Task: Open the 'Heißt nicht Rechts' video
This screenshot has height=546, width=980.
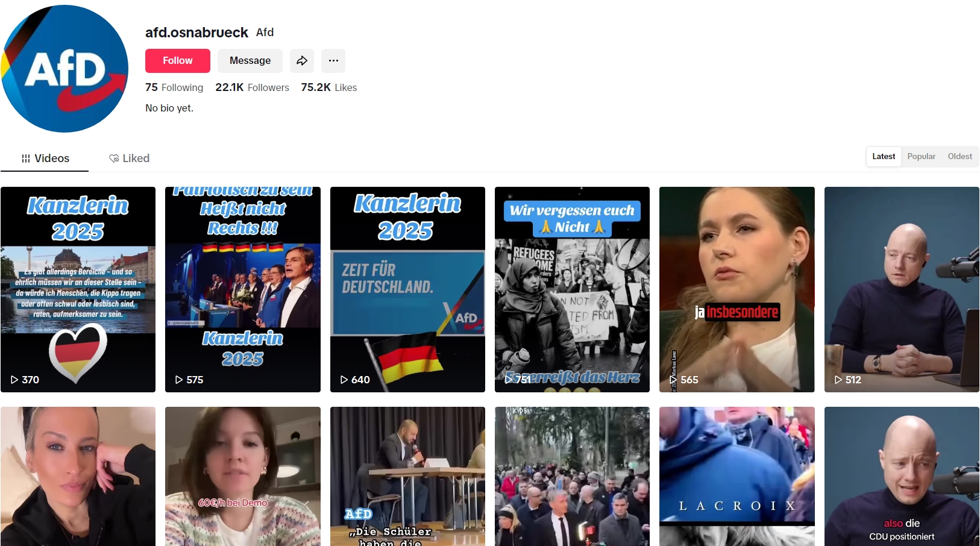Action: [243, 289]
